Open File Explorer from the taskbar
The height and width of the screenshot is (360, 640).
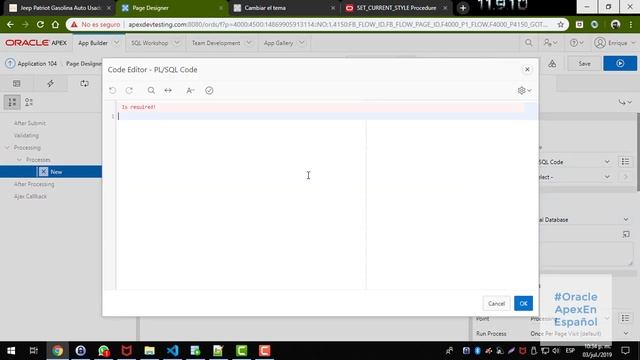(149, 351)
